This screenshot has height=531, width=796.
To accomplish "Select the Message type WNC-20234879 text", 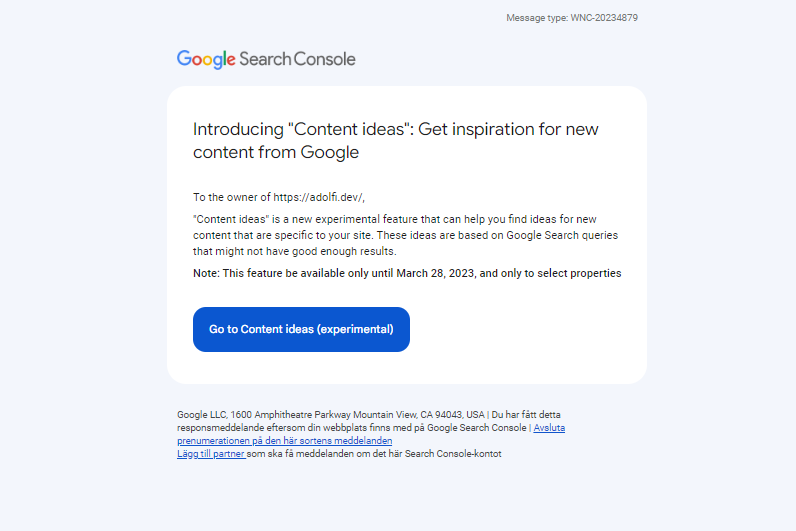I will (x=572, y=18).
